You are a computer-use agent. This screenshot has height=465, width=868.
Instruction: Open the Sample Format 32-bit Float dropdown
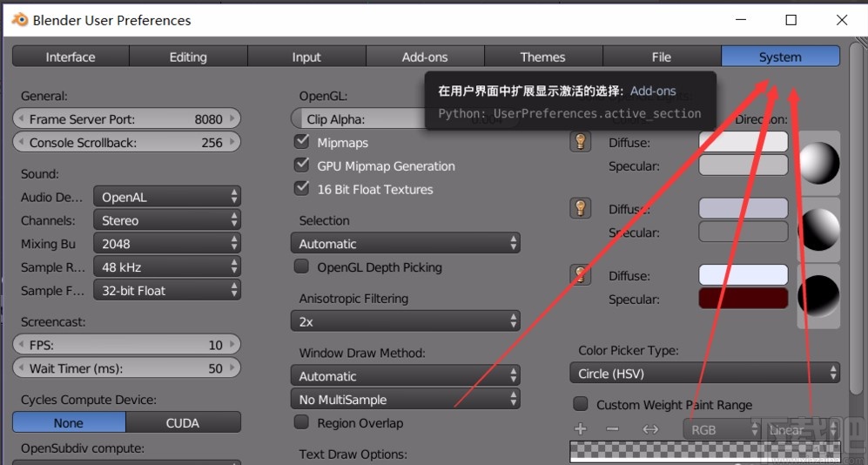[x=167, y=290]
